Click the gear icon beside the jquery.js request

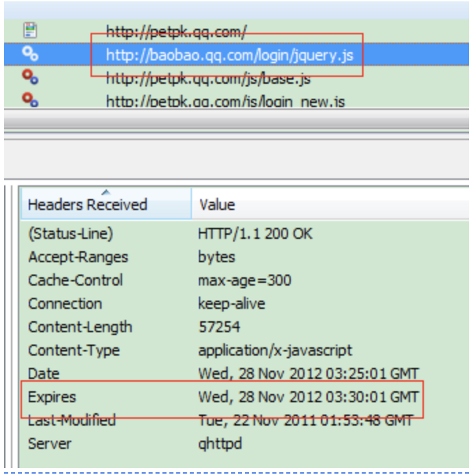30,54
